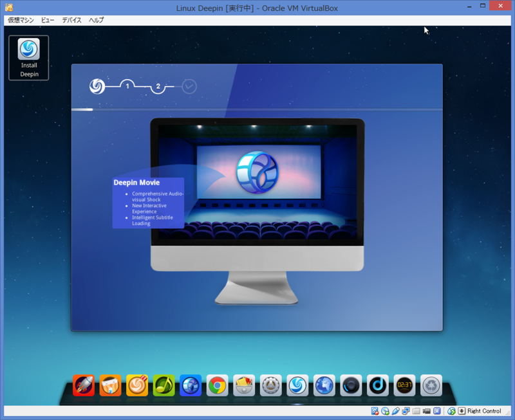Select the gear settings icon in the dock
This screenshot has width=515, height=420.
270,386
